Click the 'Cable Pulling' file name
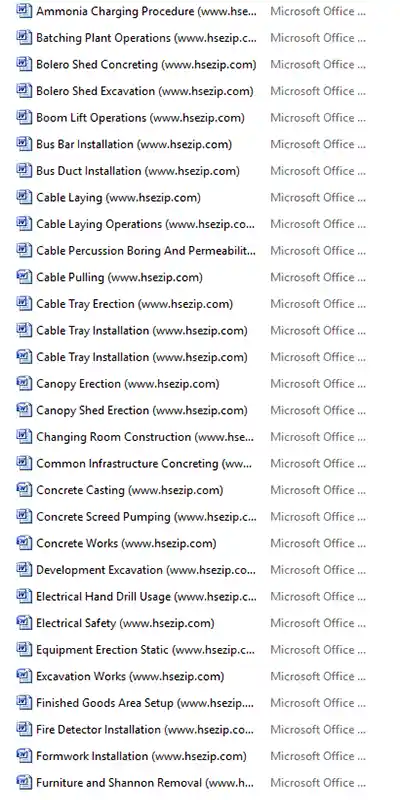 click(x=119, y=277)
